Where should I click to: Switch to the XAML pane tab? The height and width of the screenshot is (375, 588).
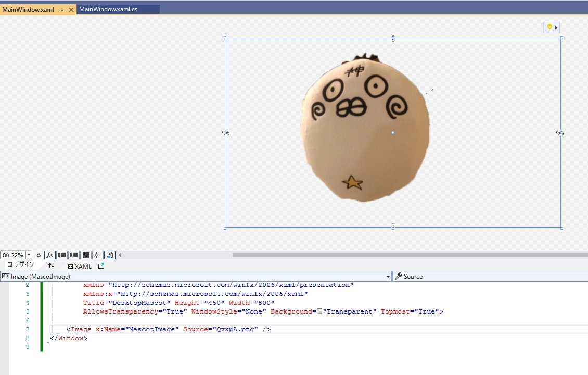coord(80,266)
